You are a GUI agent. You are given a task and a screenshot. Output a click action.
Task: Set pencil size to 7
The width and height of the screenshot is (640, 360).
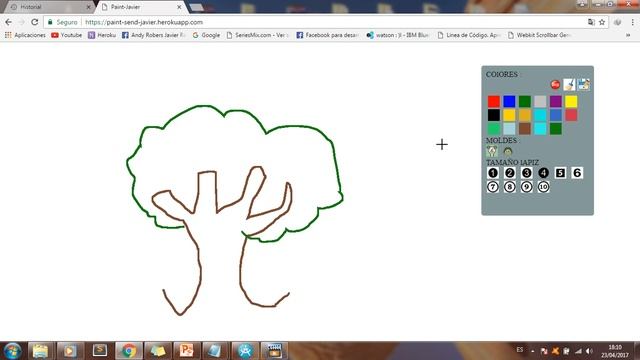tap(493, 187)
